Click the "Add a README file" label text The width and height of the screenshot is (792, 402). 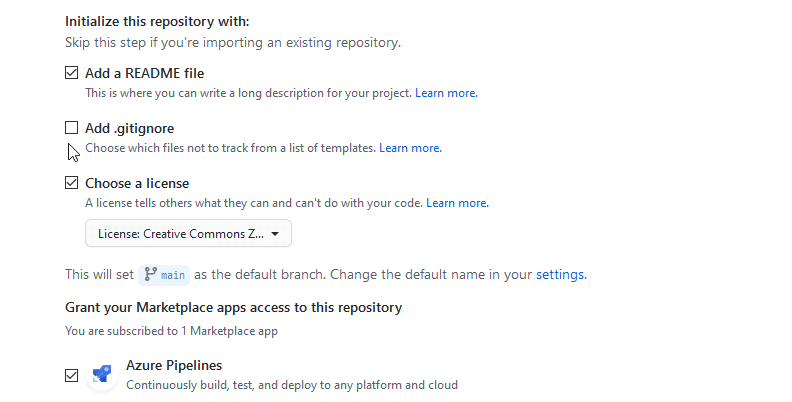tap(145, 73)
